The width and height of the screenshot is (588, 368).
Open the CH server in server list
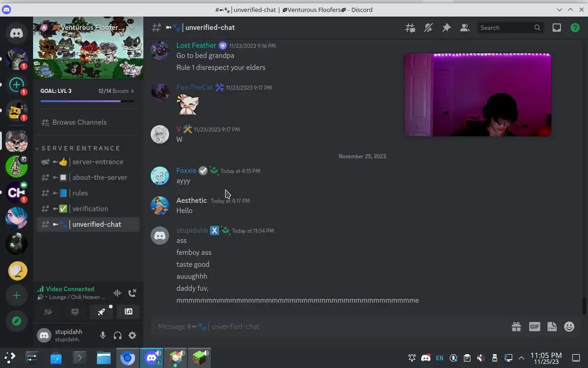[x=17, y=192]
